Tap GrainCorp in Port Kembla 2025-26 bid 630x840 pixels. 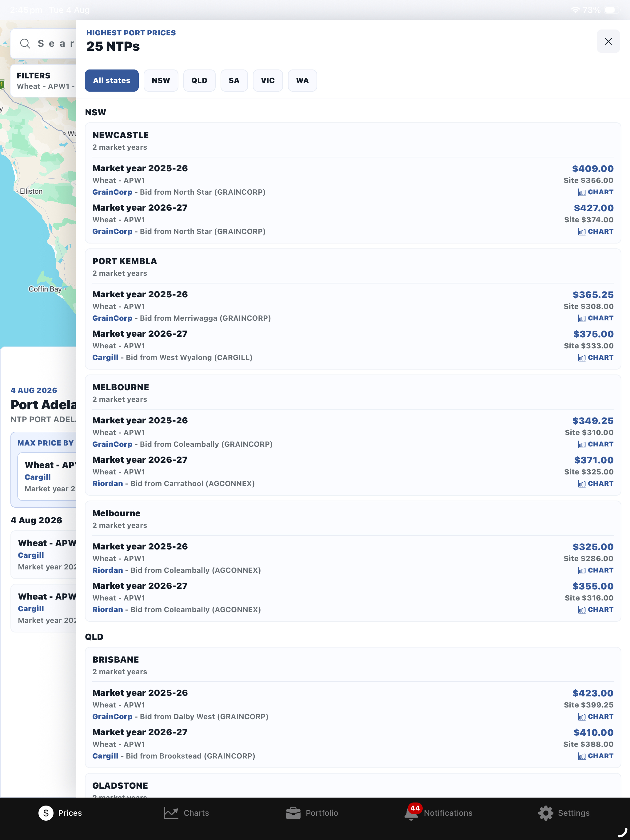113,318
